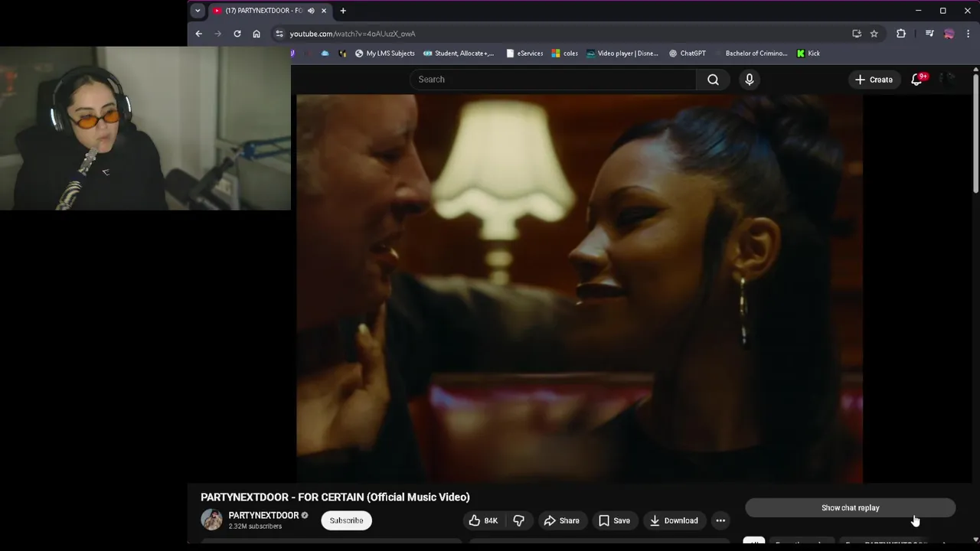This screenshot has height=551, width=980.
Task: Open the Chrome profile avatar
Action: click(949, 34)
